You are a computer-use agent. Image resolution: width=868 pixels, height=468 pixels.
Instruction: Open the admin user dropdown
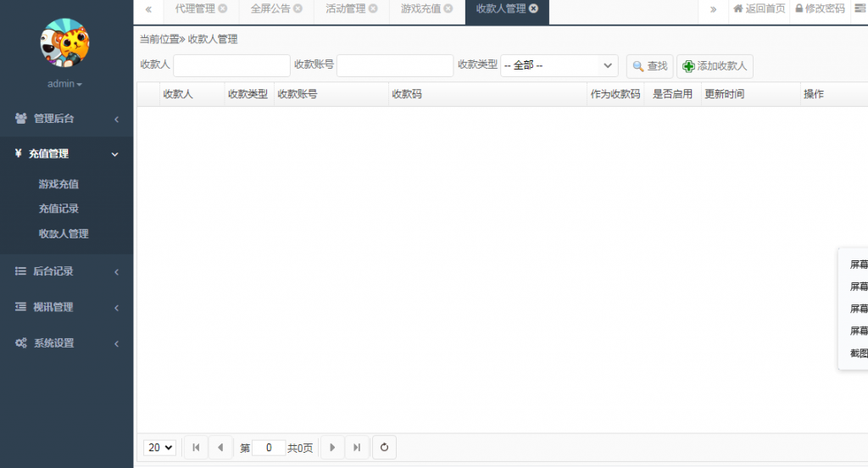65,84
